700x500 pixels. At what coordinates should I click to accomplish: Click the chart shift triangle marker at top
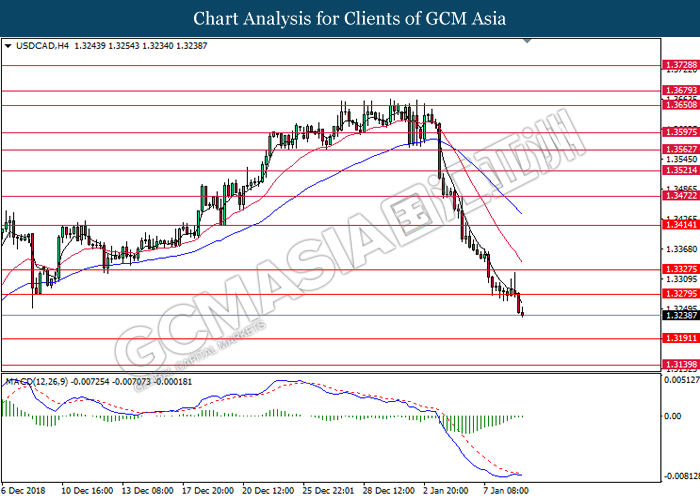527,41
